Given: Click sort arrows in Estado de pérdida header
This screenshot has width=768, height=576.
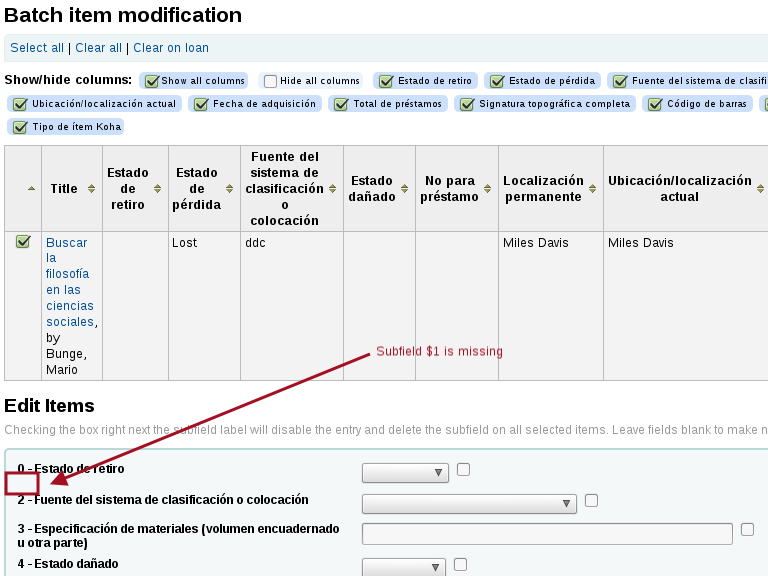Looking at the screenshot, I should 232,189.
